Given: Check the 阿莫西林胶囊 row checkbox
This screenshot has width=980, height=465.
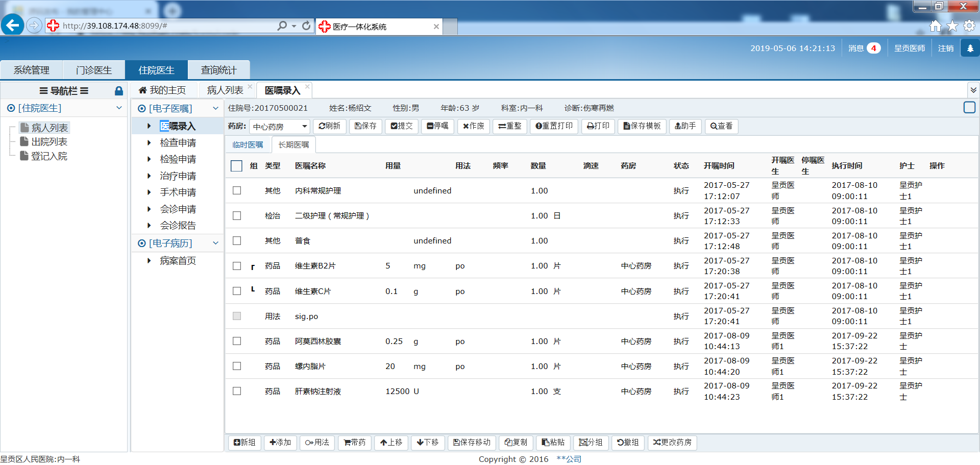Looking at the screenshot, I should pyautogui.click(x=237, y=341).
